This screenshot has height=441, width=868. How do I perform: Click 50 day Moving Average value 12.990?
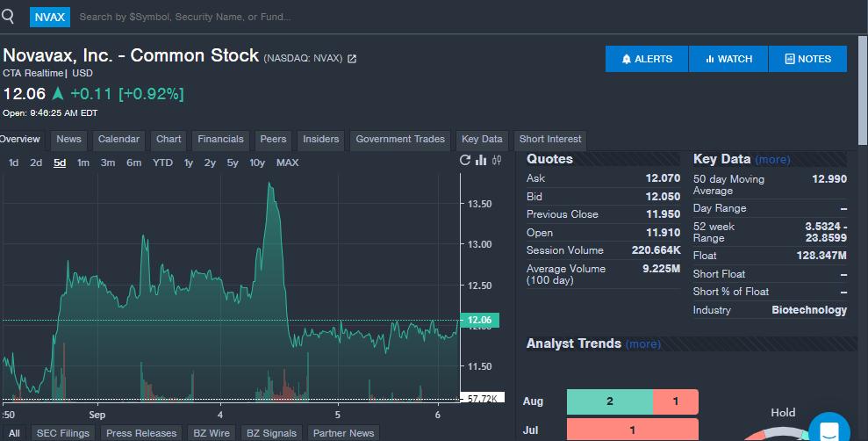[x=829, y=179]
